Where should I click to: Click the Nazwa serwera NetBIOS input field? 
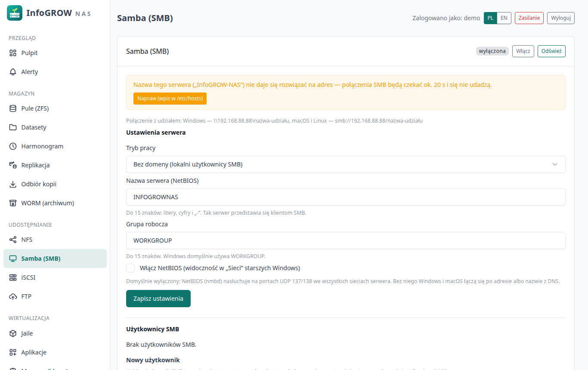[346, 197]
